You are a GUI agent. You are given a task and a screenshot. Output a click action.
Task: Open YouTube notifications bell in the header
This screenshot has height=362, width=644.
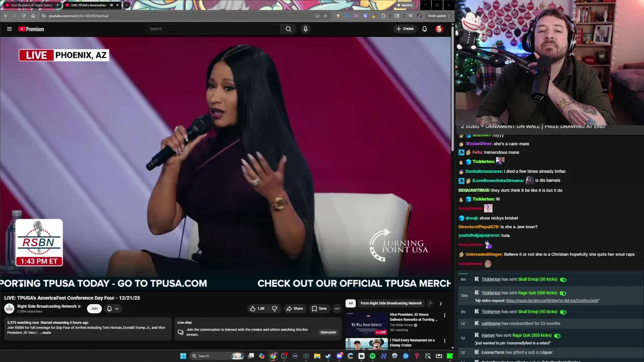tap(425, 29)
